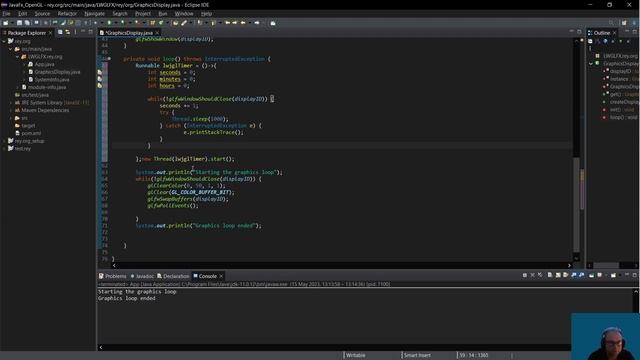The height and width of the screenshot is (360, 640).
Task: Minimize the editor area
Action: [572, 32]
